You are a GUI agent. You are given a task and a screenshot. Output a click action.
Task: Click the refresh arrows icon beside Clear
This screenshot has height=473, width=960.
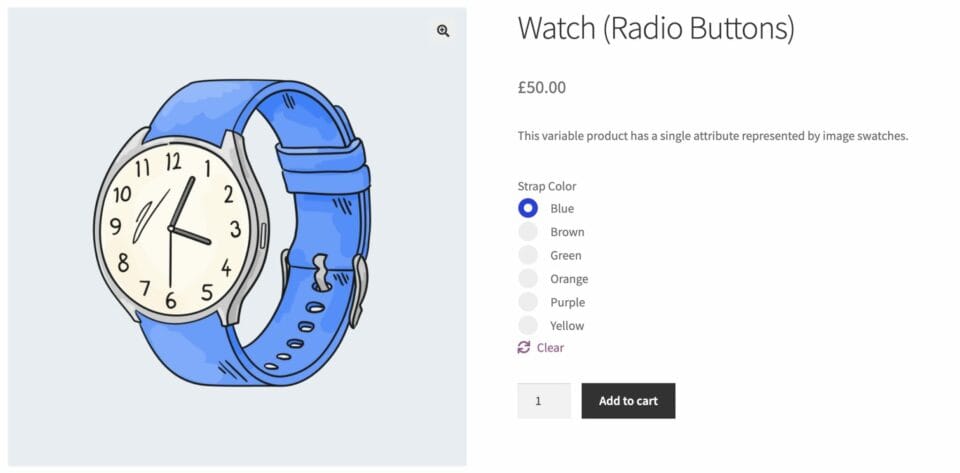[x=523, y=348]
